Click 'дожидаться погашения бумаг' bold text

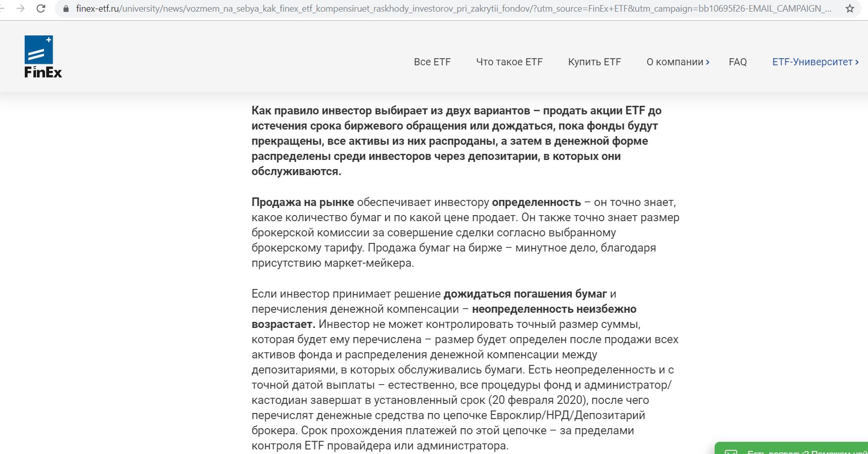pyautogui.click(x=525, y=294)
